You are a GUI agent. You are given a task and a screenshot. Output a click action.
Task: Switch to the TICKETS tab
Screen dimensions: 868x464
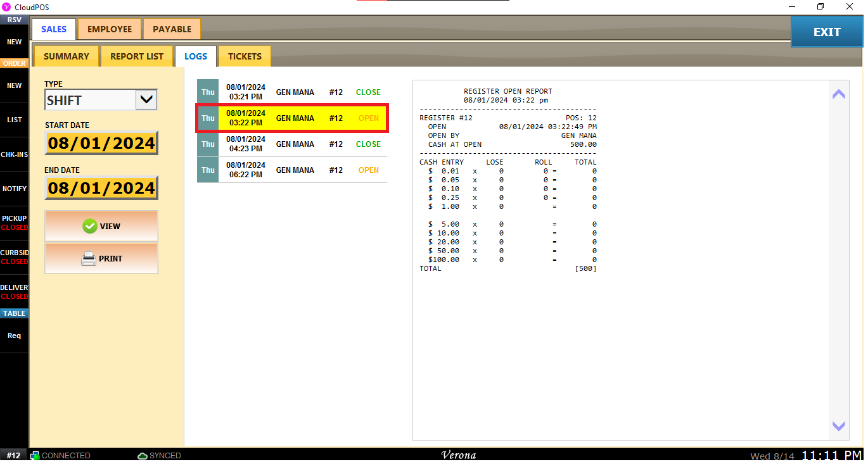245,56
